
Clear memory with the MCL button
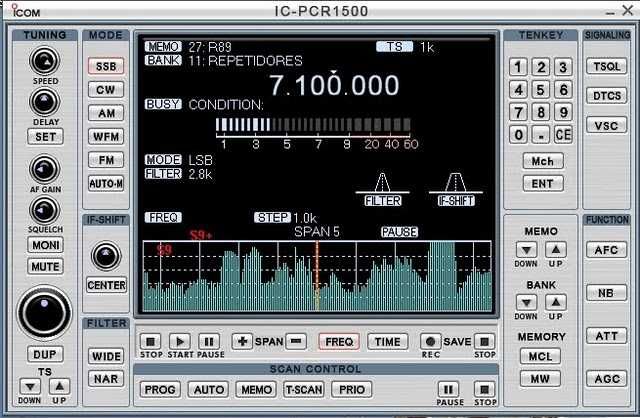click(x=540, y=356)
